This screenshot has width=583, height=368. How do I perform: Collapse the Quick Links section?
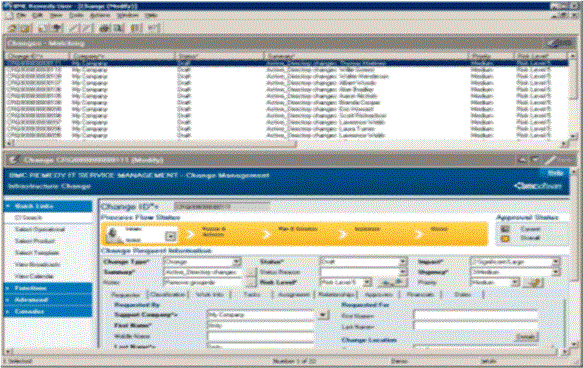48,206
